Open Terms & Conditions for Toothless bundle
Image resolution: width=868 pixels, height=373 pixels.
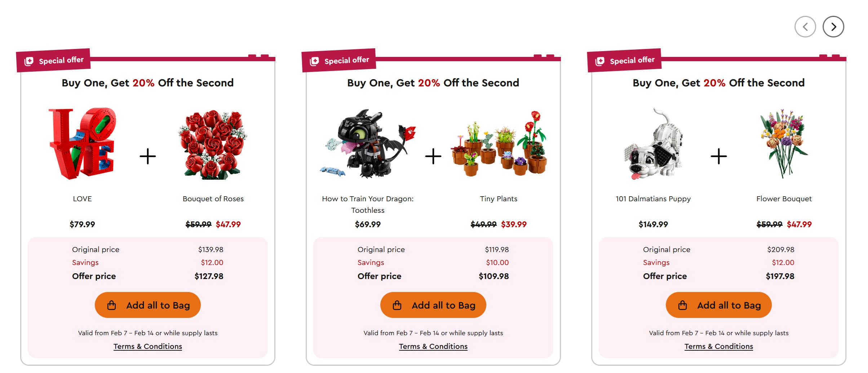coord(433,346)
